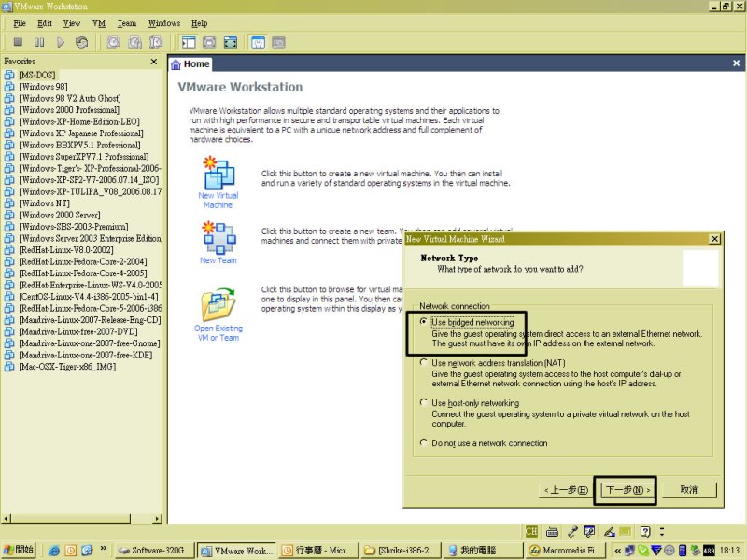This screenshot has height=560, width=747.
Task: Close the Home tab
Action: 736,63
